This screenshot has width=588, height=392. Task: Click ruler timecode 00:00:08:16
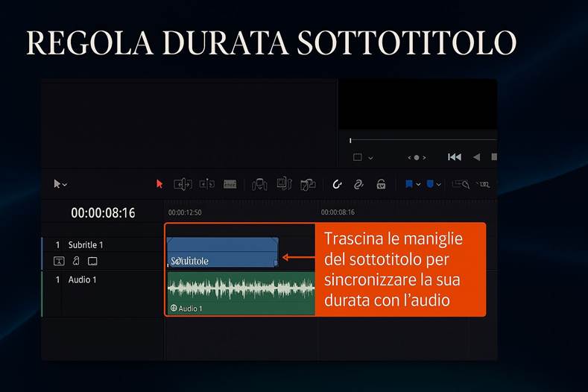click(x=338, y=212)
